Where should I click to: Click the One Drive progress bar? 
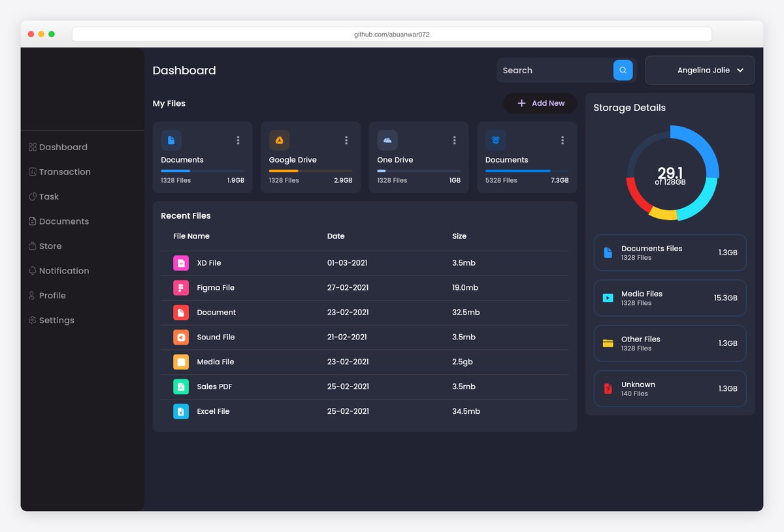tap(419, 171)
